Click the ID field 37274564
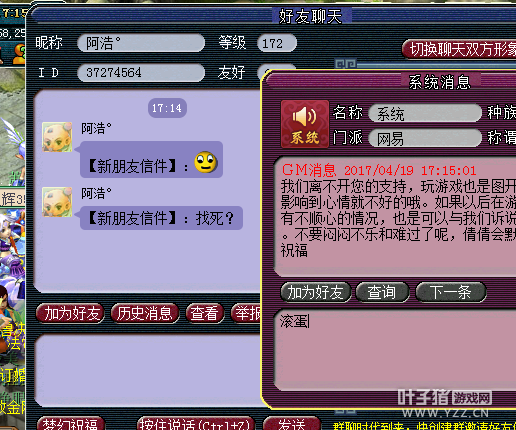Viewport: 516px width, 430px height. point(141,72)
